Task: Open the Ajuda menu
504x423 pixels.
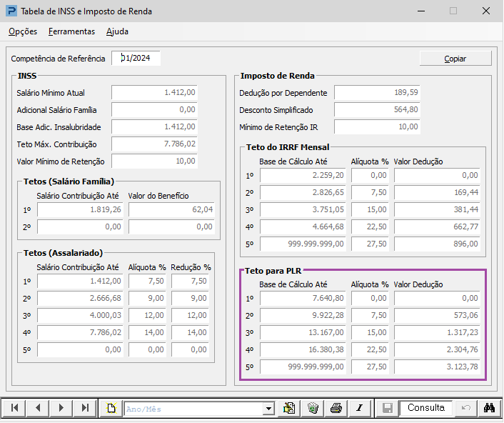Action: 117,31
